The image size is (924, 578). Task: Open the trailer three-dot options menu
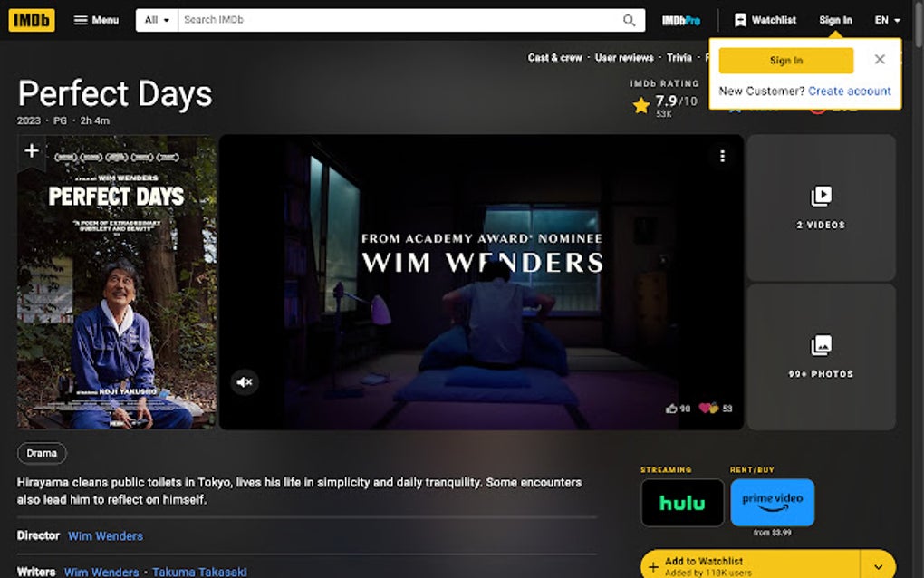pyautogui.click(x=722, y=156)
